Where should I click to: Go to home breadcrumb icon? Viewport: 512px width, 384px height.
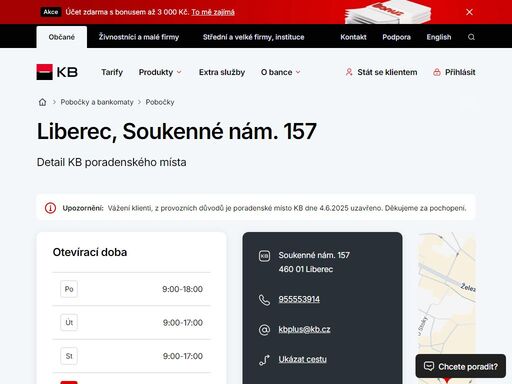pyautogui.click(x=42, y=102)
